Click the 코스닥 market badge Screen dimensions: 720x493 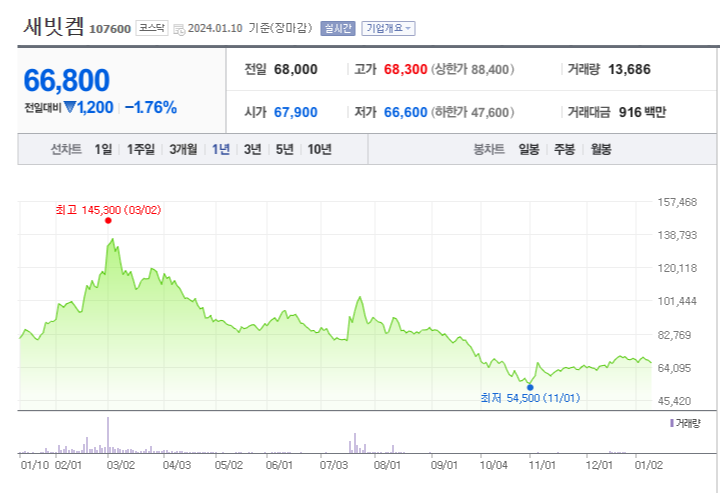click(x=152, y=28)
